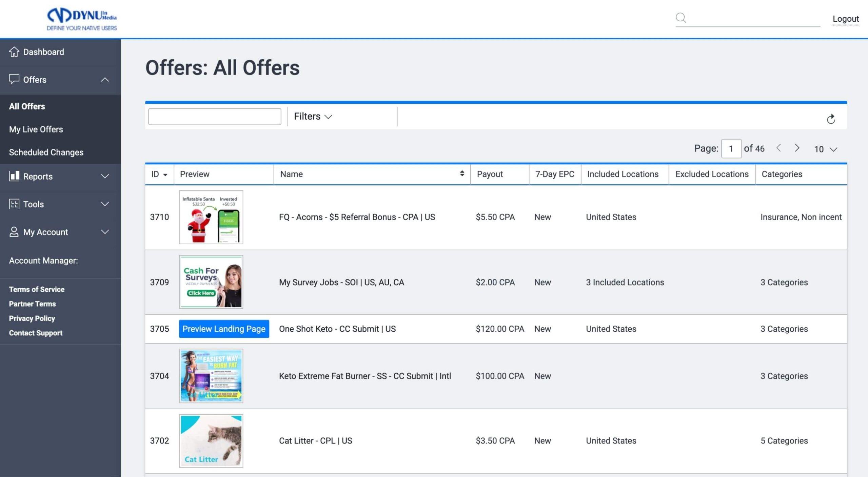Open Terms of Service link
Screen dimensions: 868x477
point(37,289)
